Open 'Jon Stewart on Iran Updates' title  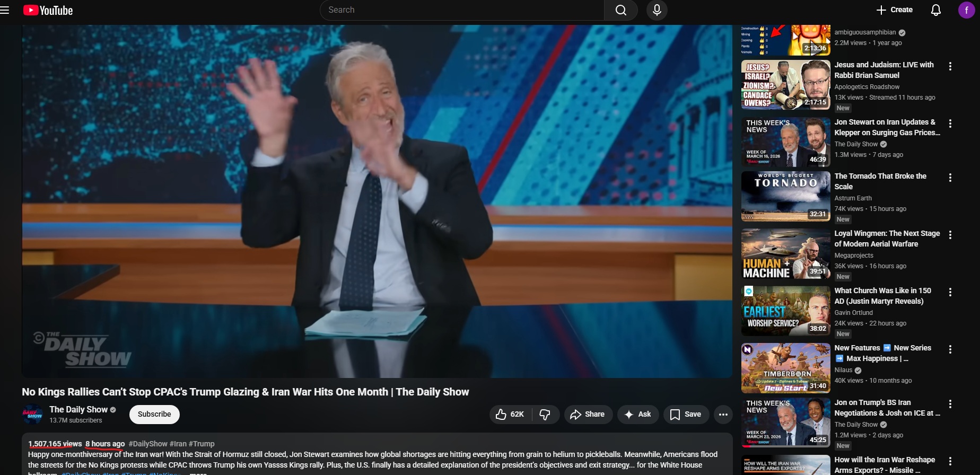[887, 127]
